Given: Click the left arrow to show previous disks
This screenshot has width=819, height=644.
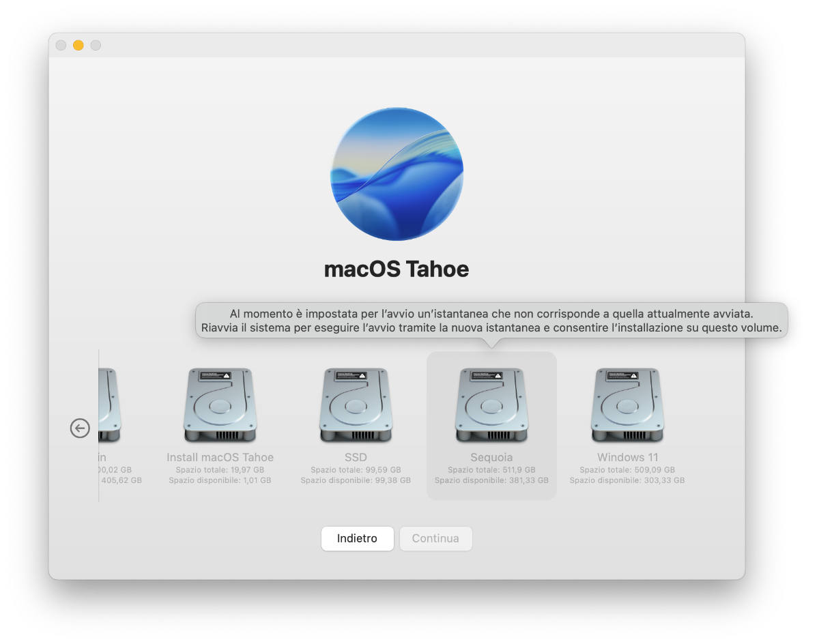Looking at the screenshot, I should [80, 428].
